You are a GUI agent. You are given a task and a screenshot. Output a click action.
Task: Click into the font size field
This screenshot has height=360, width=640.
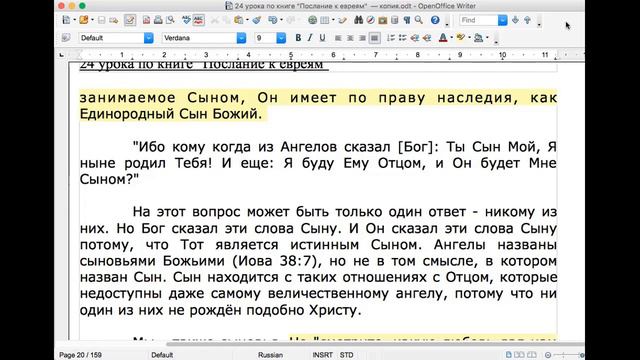click(265, 38)
